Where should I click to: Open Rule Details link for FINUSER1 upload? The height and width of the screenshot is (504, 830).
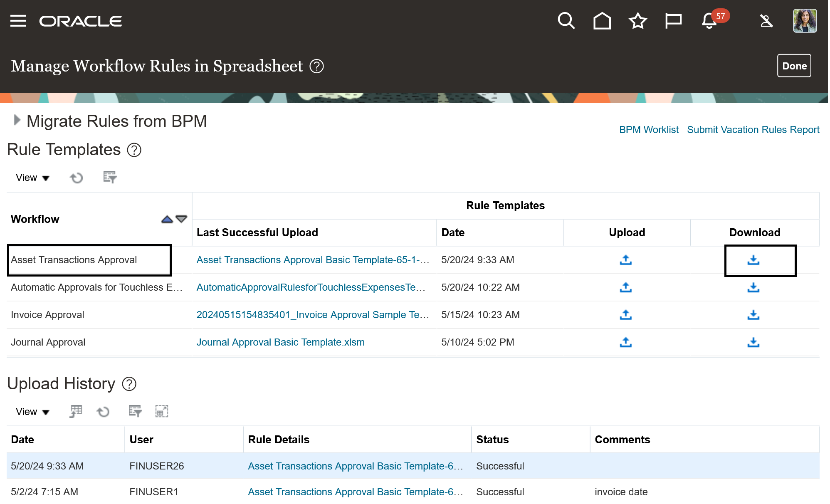point(355,492)
